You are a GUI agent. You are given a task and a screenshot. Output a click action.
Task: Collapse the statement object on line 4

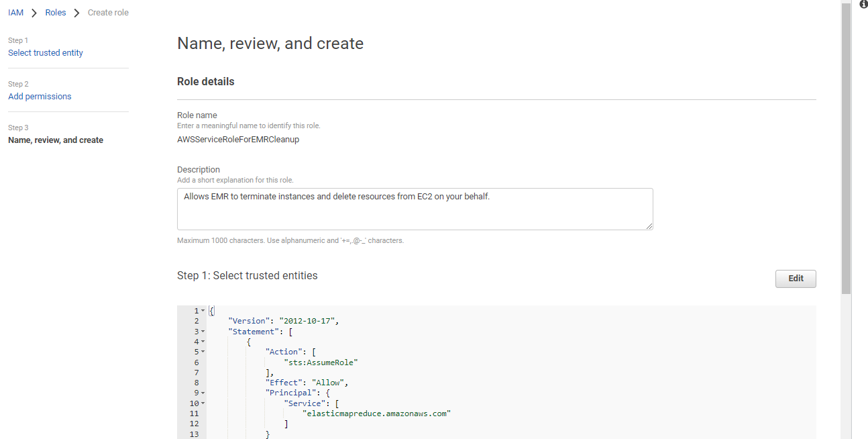(x=203, y=341)
